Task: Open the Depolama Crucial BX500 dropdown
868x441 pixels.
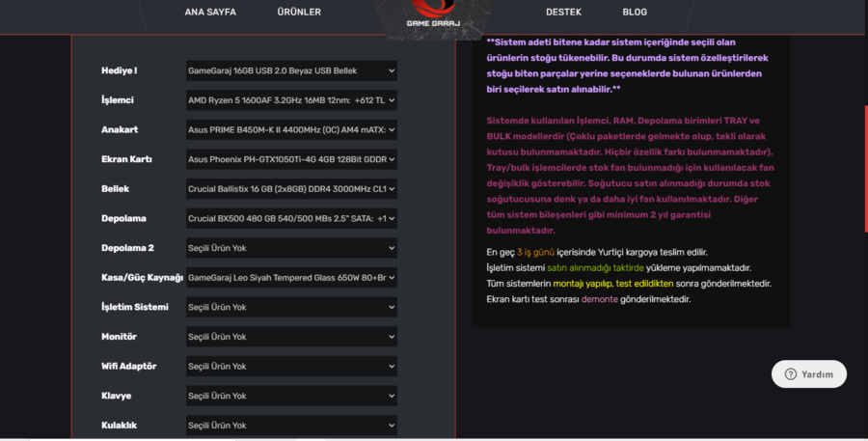Action: pyautogui.click(x=291, y=218)
